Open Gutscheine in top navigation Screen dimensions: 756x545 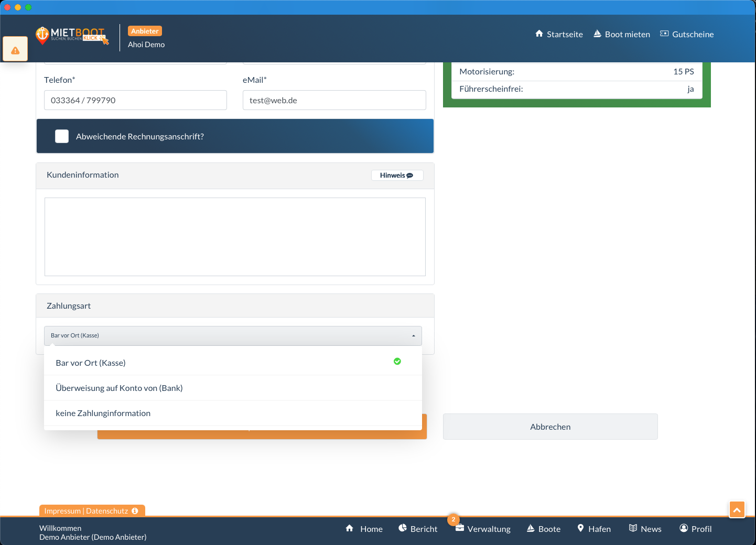(x=687, y=34)
